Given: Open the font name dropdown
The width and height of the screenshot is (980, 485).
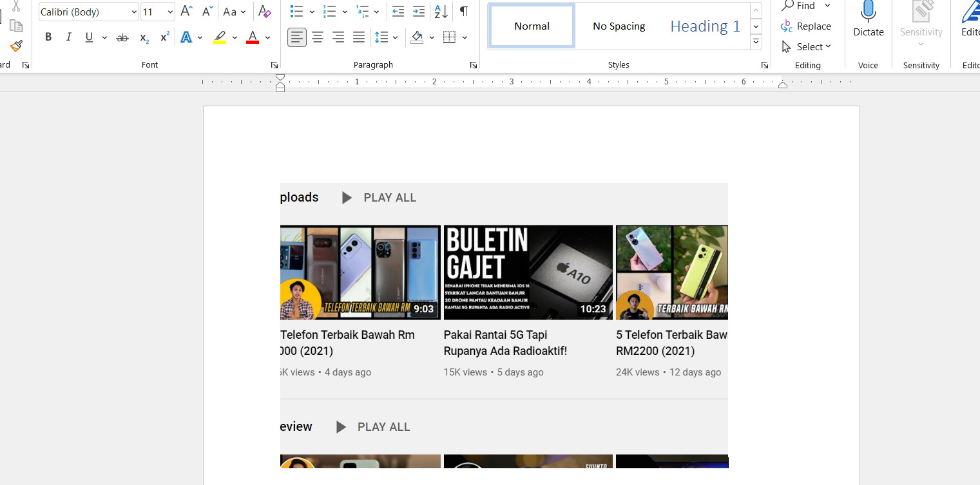Looking at the screenshot, I should (134, 12).
